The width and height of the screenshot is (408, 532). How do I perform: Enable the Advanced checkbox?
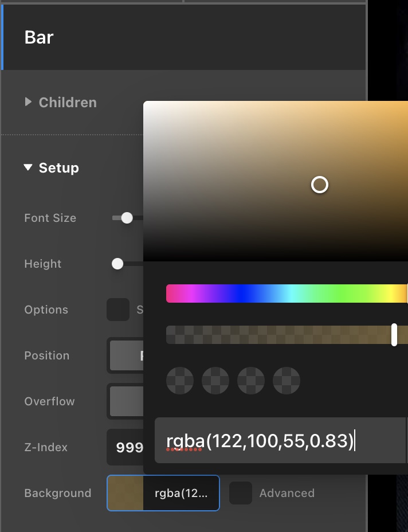(x=241, y=493)
